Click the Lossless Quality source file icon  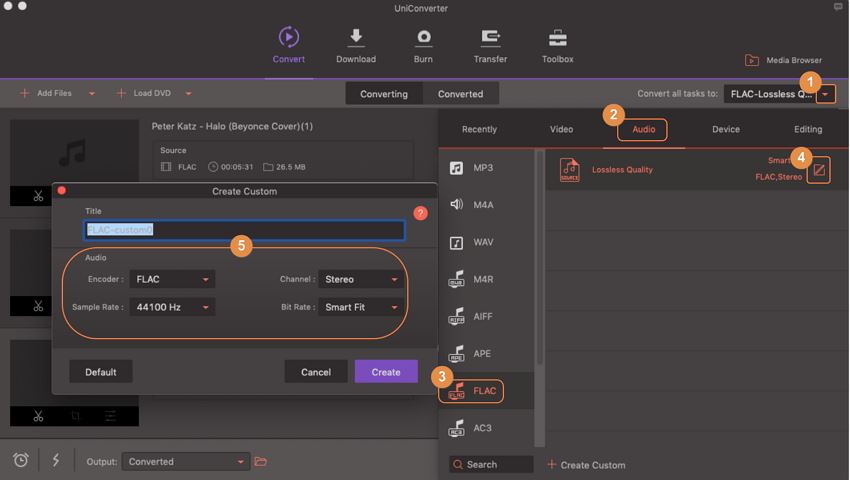569,170
